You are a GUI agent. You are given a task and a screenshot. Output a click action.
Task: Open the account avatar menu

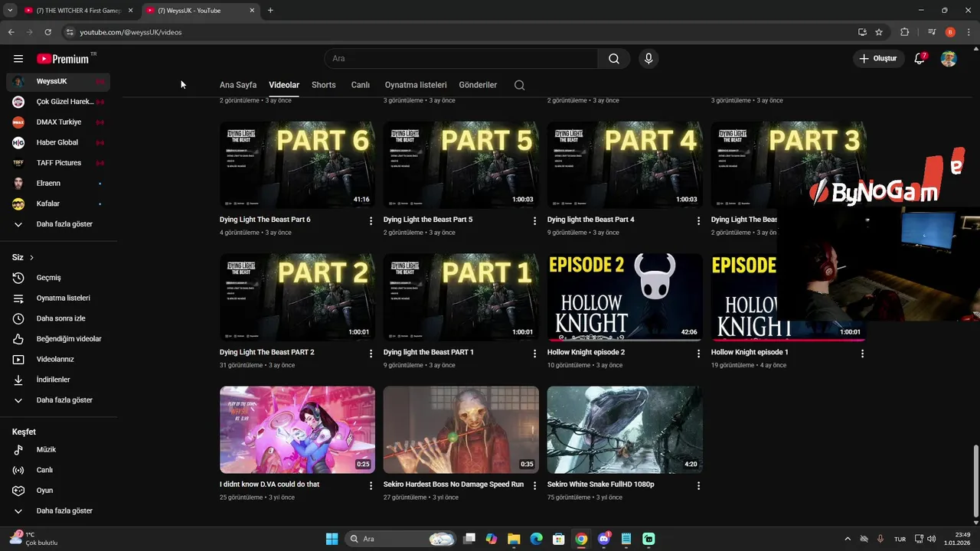coord(949,59)
